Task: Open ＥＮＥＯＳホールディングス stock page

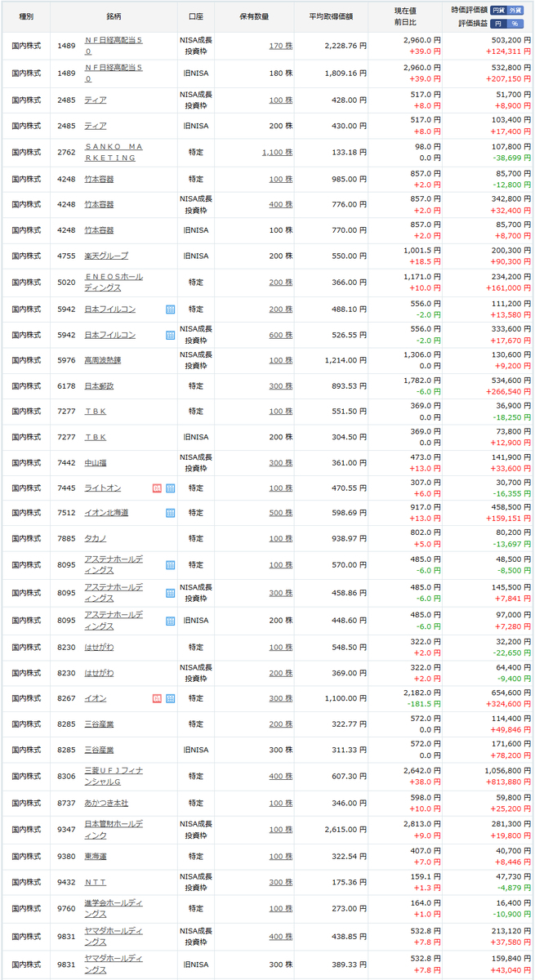Action: coord(114,282)
